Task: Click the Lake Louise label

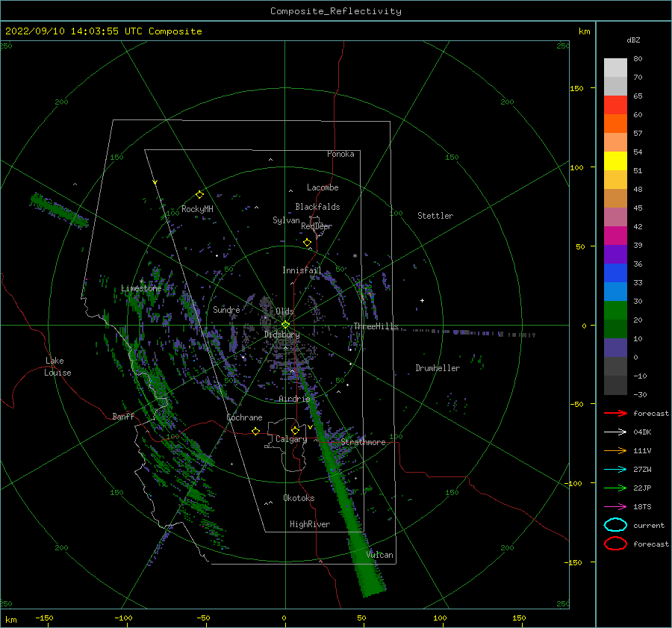Action: click(x=57, y=367)
